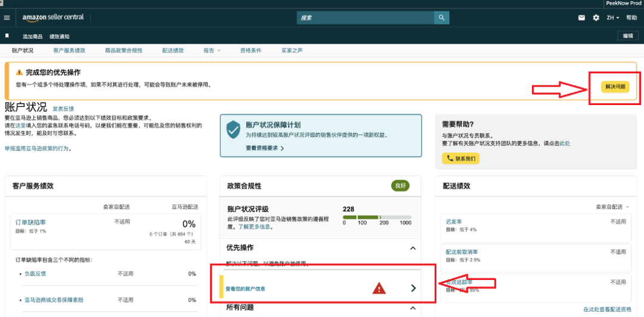Open the settings gear icon
Screen dimensions: 644x317
tap(596, 18)
